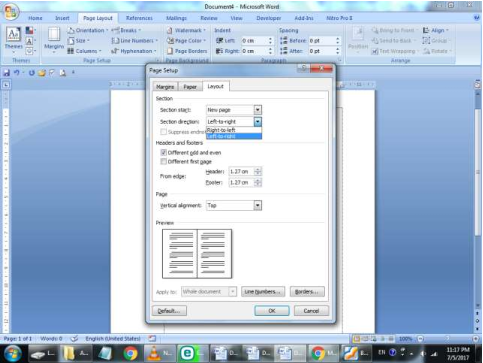Open the Paper tab in Page Setup
This screenshot has height=363, width=483.
click(190, 87)
